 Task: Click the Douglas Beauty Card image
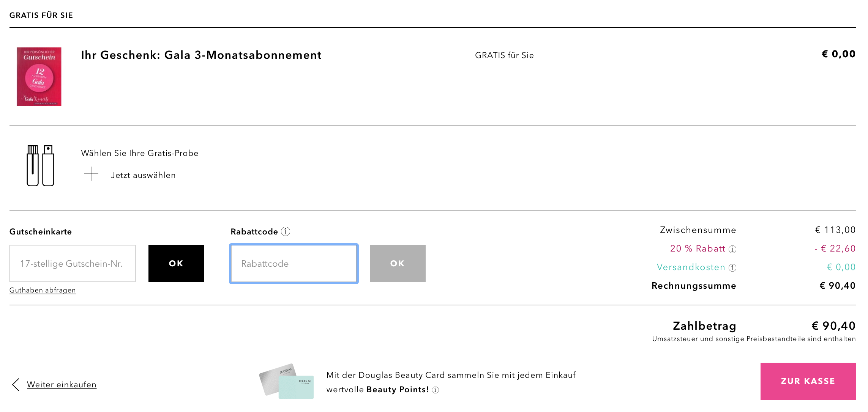[287, 381]
